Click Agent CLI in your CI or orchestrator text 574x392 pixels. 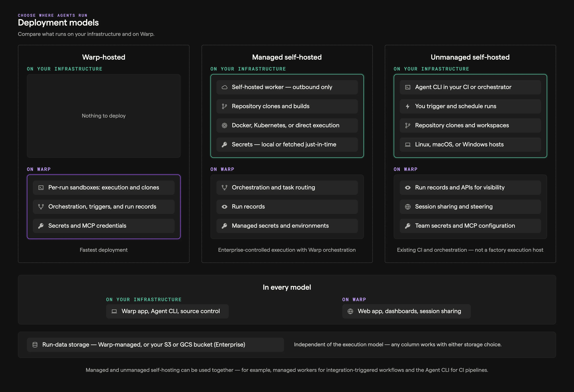(x=463, y=87)
